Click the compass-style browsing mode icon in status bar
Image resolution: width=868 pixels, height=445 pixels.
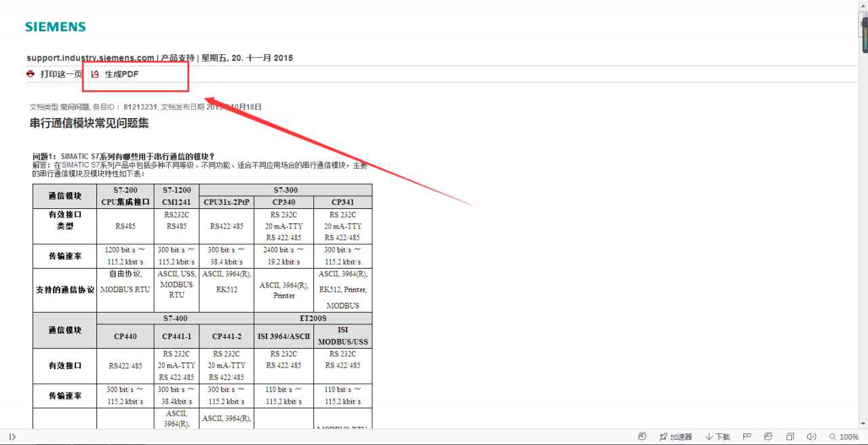point(642,437)
